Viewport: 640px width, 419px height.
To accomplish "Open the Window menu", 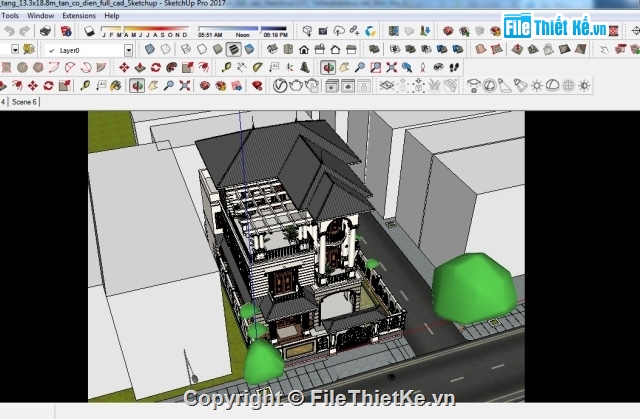I will (x=40, y=16).
